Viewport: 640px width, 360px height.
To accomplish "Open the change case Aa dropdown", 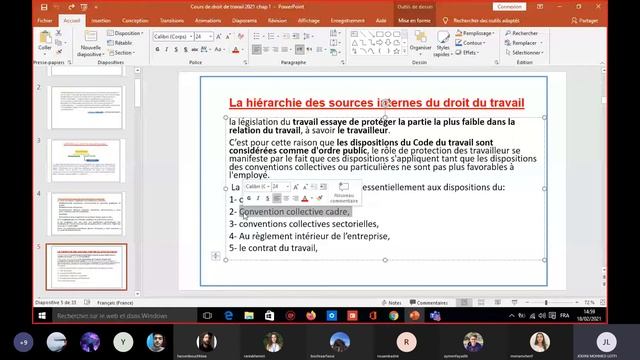I will pos(219,50).
